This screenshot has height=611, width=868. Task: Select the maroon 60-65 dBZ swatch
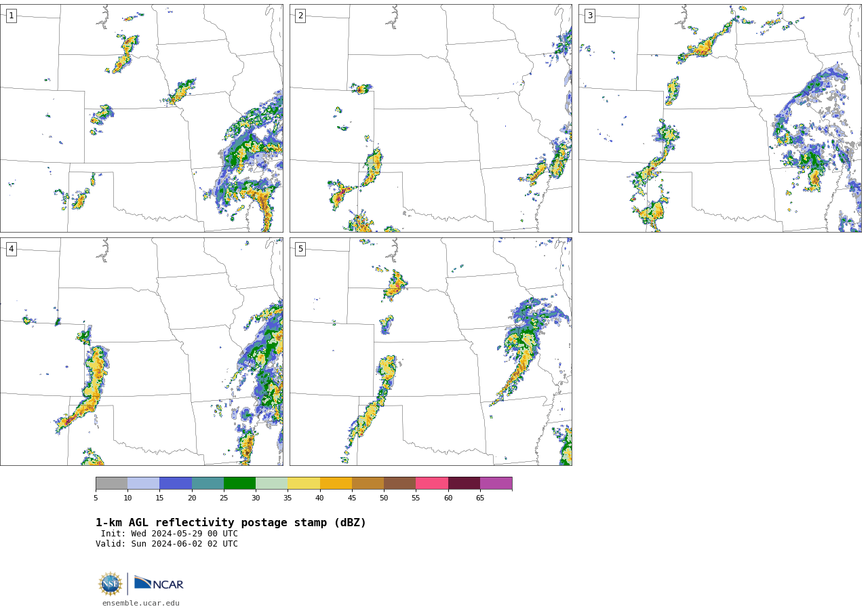(464, 484)
